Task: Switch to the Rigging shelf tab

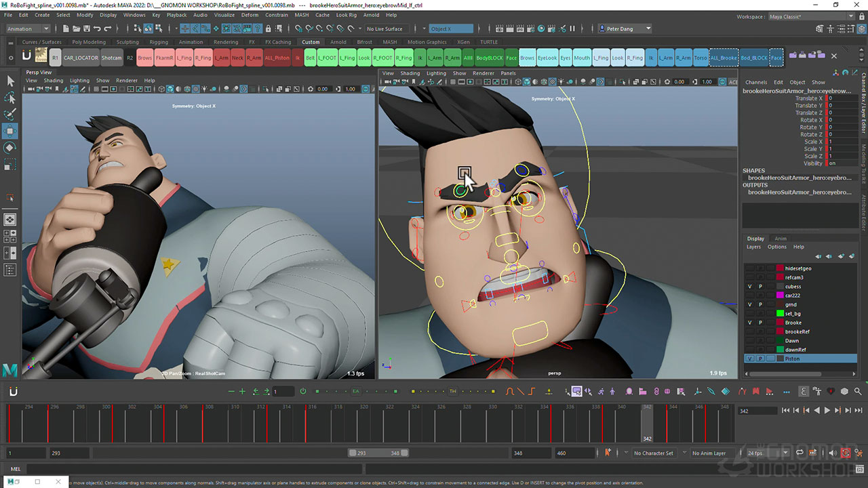Action: pyautogui.click(x=159, y=42)
